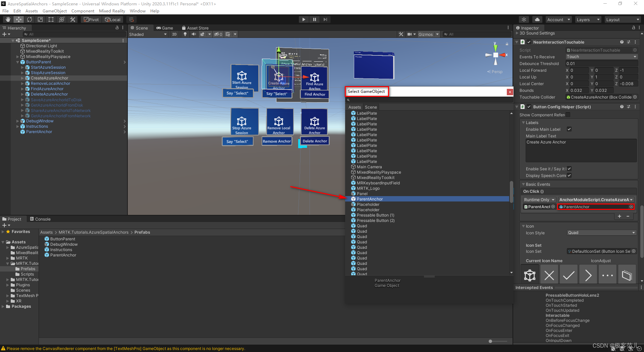644x352 pixels.
Task: Open the Layout dropdown
Action: pyautogui.click(x=623, y=19)
